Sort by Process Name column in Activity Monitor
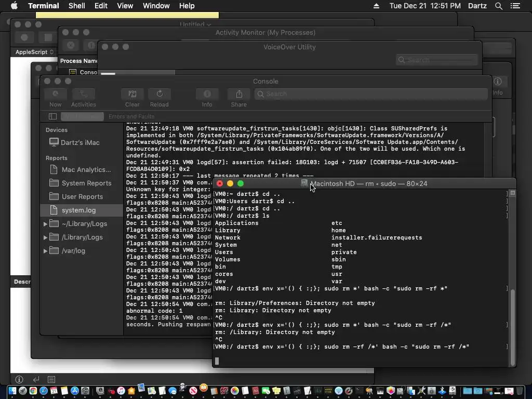532x399 pixels. click(78, 61)
